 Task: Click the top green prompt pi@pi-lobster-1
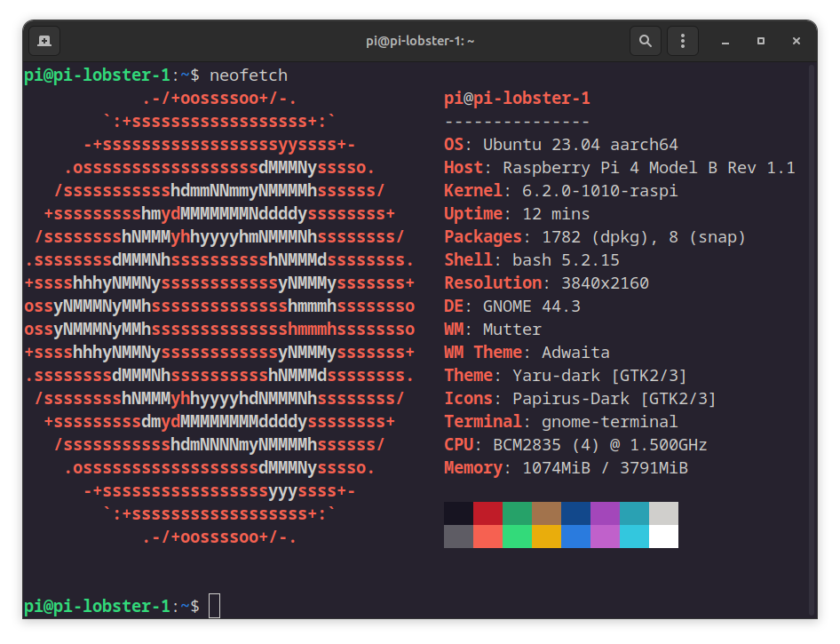coord(97,76)
